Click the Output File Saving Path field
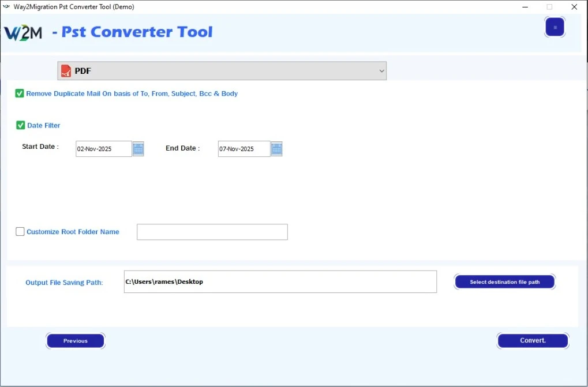This screenshot has height=387, width=588. (x=280, y=282)
